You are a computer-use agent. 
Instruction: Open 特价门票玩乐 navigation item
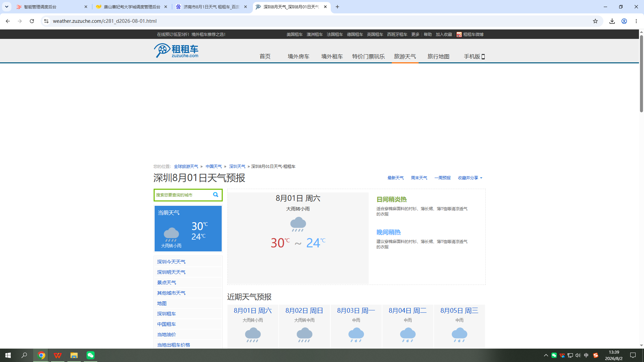pos(368,57)
